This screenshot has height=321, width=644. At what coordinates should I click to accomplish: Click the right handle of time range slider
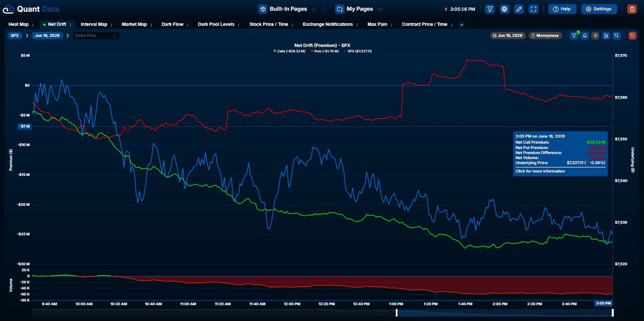pyautogui.click(x=612, y=312)
